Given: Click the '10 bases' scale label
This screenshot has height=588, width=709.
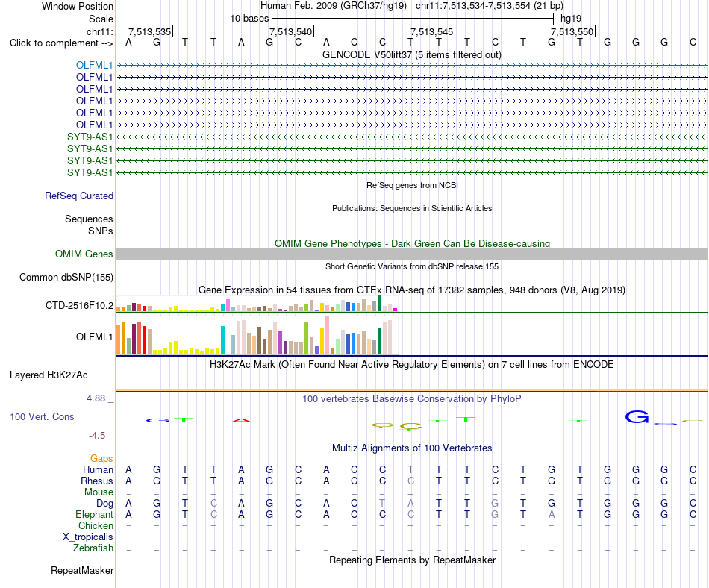Looking at the screenshot, I should (x=249, y=19).
